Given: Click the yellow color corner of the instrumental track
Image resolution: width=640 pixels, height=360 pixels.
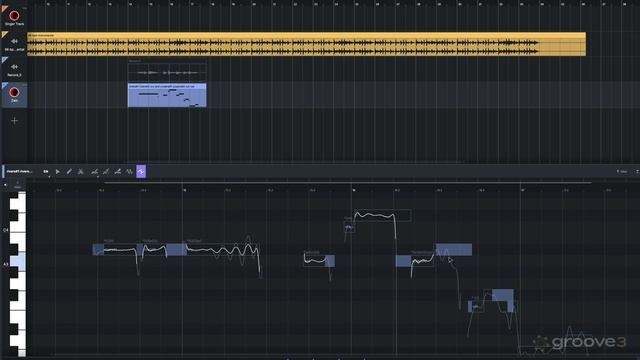Looking at the screenshot, I should [4, 35].
